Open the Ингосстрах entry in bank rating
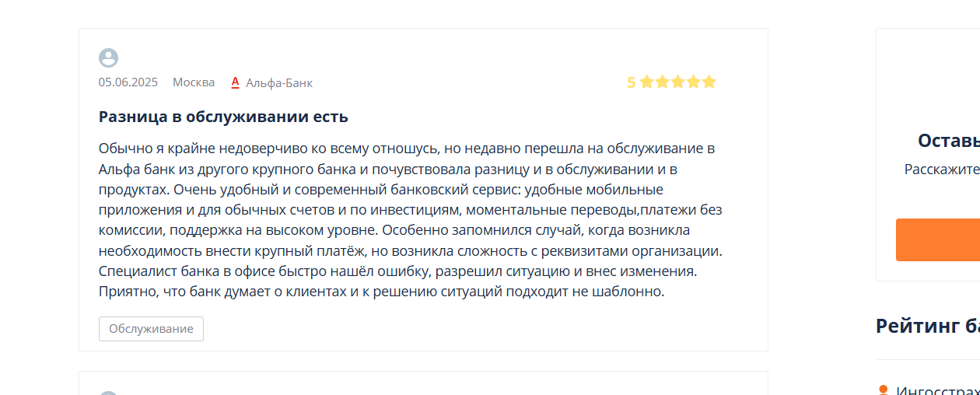This screenshot has width=980, height=395. (x=937, y=390)
